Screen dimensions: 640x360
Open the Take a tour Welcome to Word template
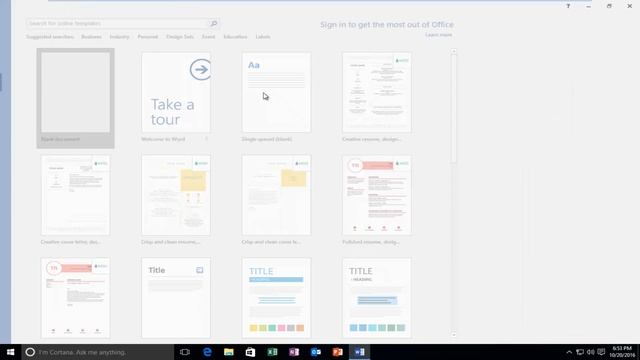point(176,92)
